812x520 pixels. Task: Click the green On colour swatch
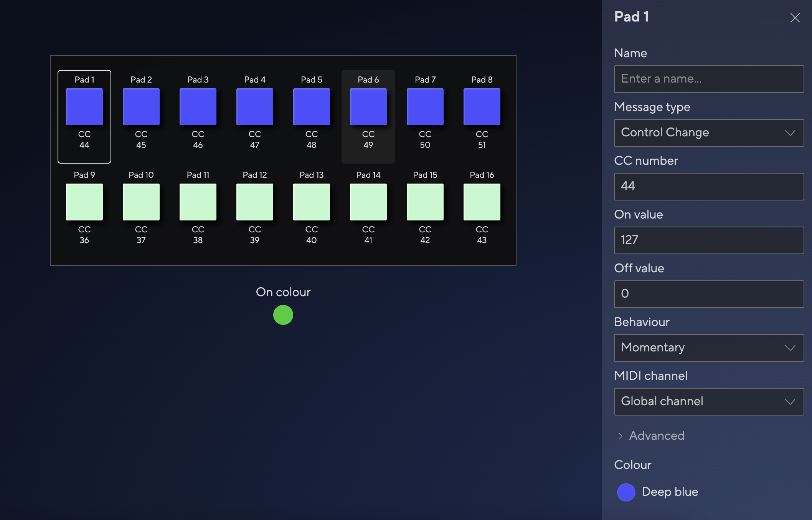coord(283,315)
